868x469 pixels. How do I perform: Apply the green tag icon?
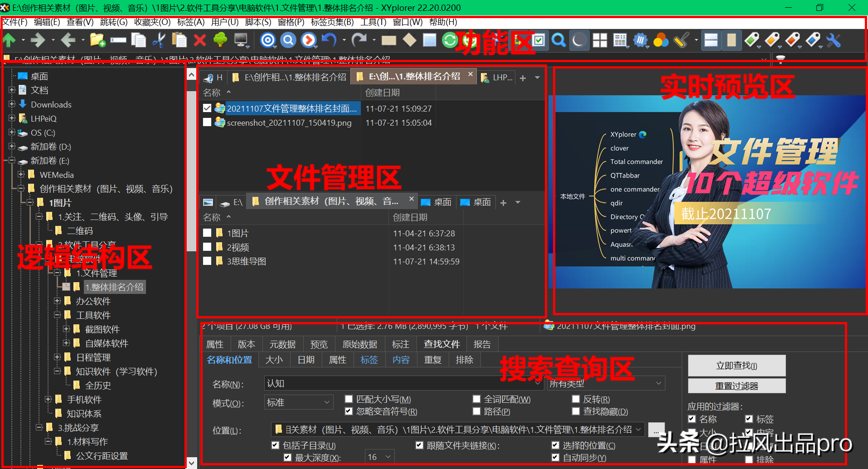[x=752, y=40]
